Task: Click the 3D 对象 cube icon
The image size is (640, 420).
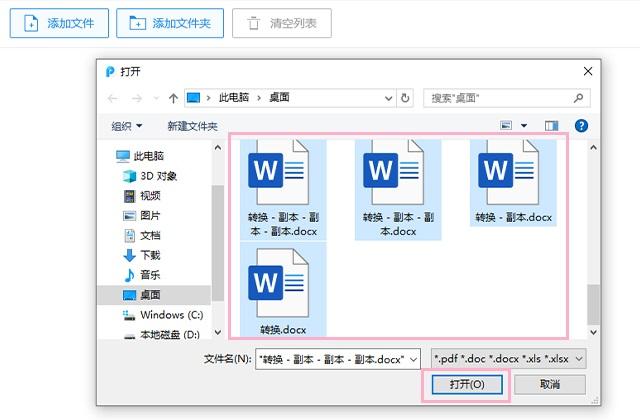Action: [x=129, y=176]
